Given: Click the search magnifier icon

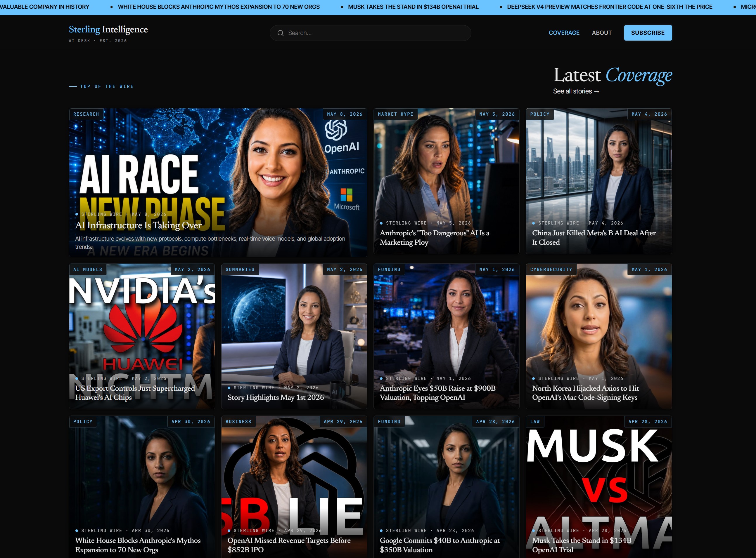Looking at the screenshot, I should tap(280, 33).
